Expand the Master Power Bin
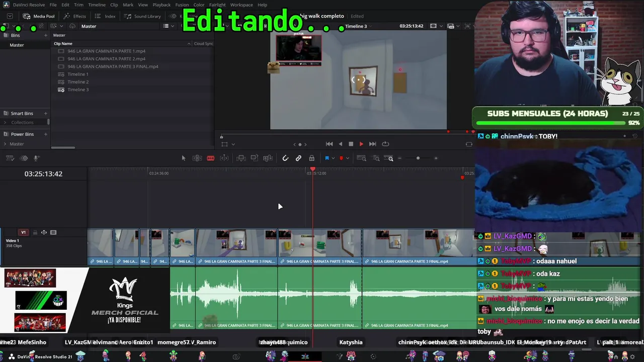Viewport: 644px width, 362px height. [x=5, y=144]
